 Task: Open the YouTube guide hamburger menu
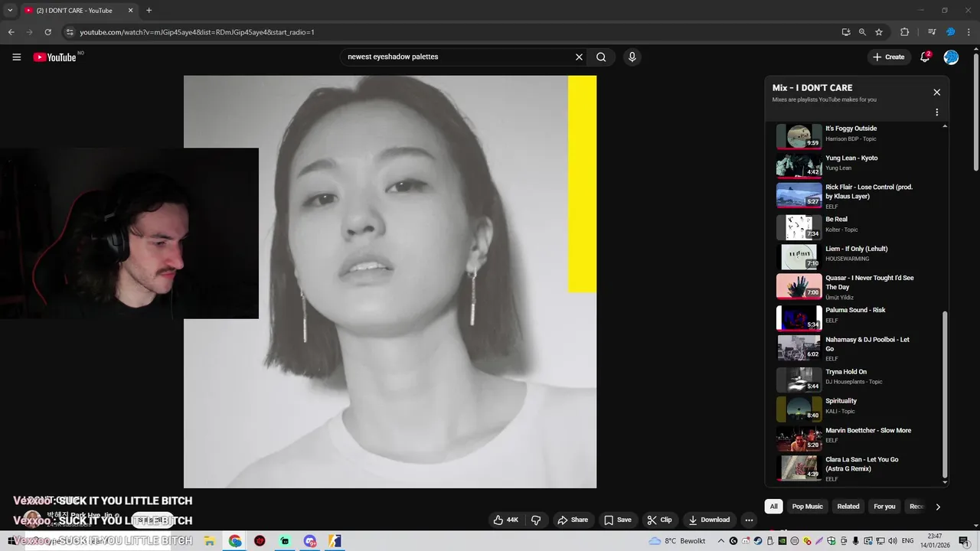coord(16,57)
